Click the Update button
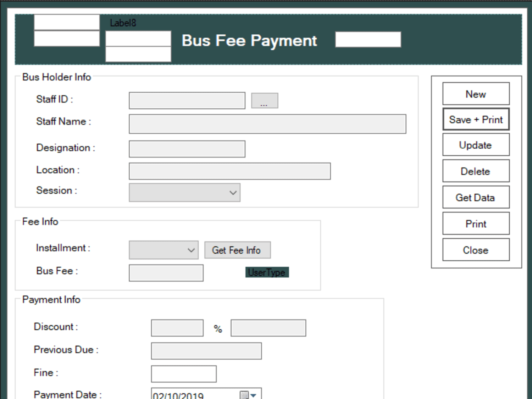The image size is (532, 399). (476, 145)
